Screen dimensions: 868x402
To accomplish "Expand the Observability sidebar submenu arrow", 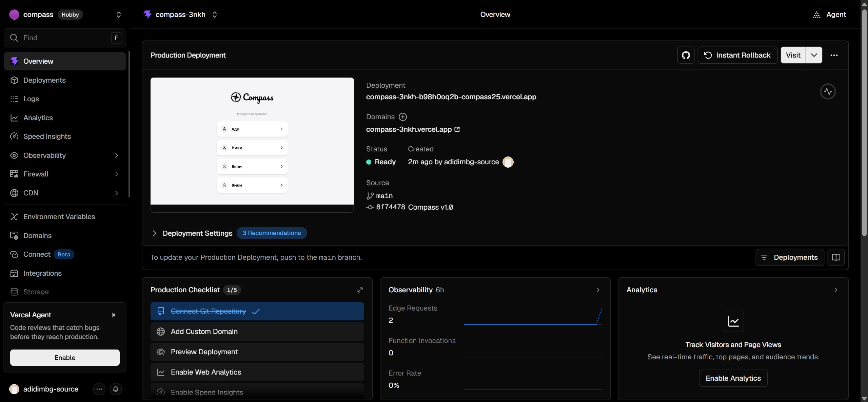I will (x=116, y=155).
